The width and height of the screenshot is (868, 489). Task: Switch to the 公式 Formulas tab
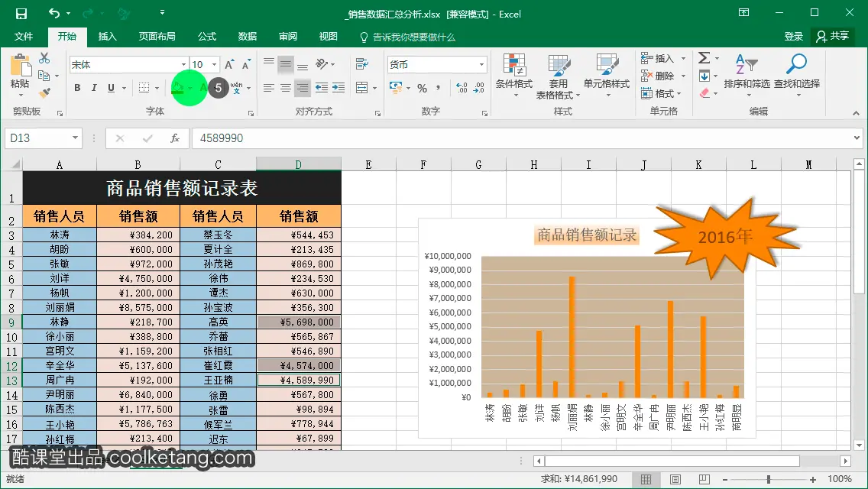(207, 37)
